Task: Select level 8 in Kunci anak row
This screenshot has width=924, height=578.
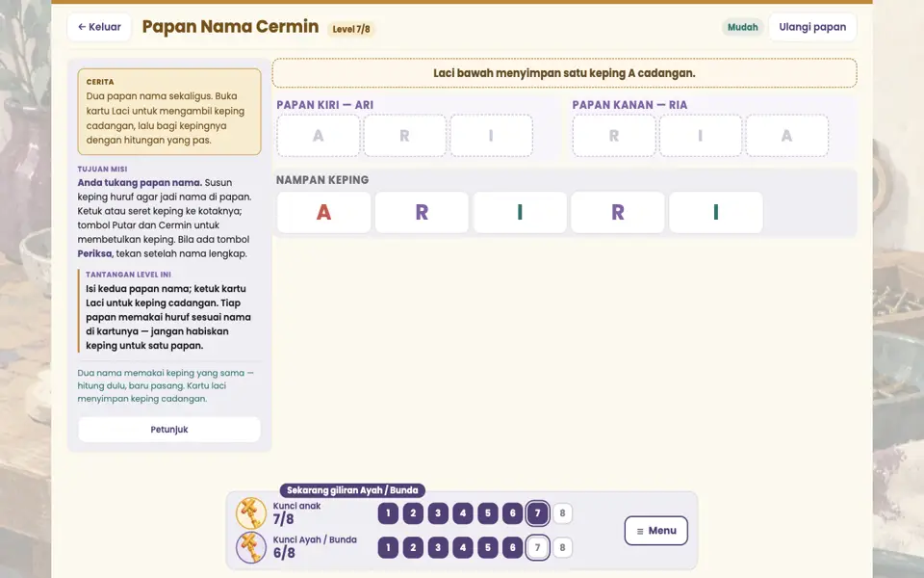Action: pyautogui.click(x=562, y=513)
